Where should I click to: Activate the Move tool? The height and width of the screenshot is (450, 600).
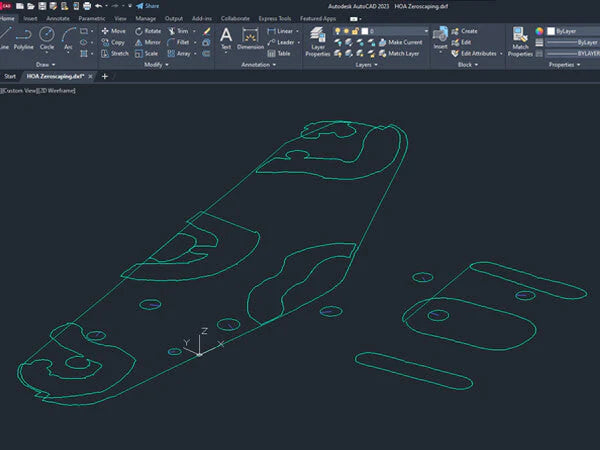(x=113, y=31)
